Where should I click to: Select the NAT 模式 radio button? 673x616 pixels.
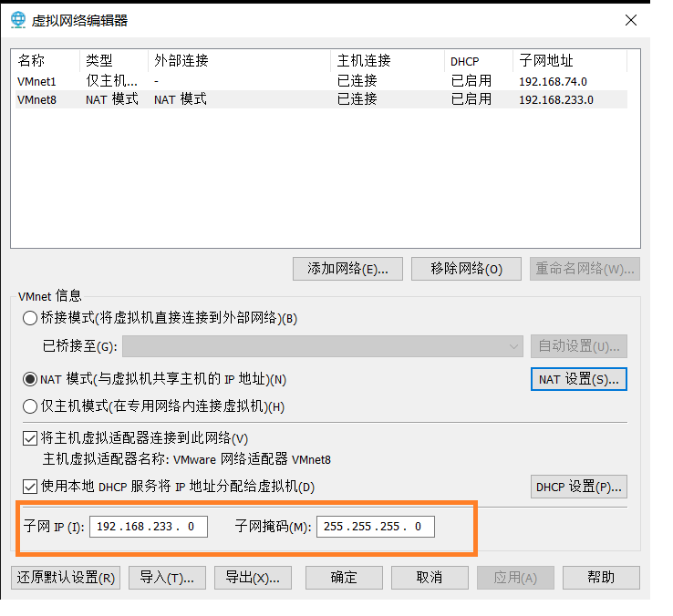29,379
